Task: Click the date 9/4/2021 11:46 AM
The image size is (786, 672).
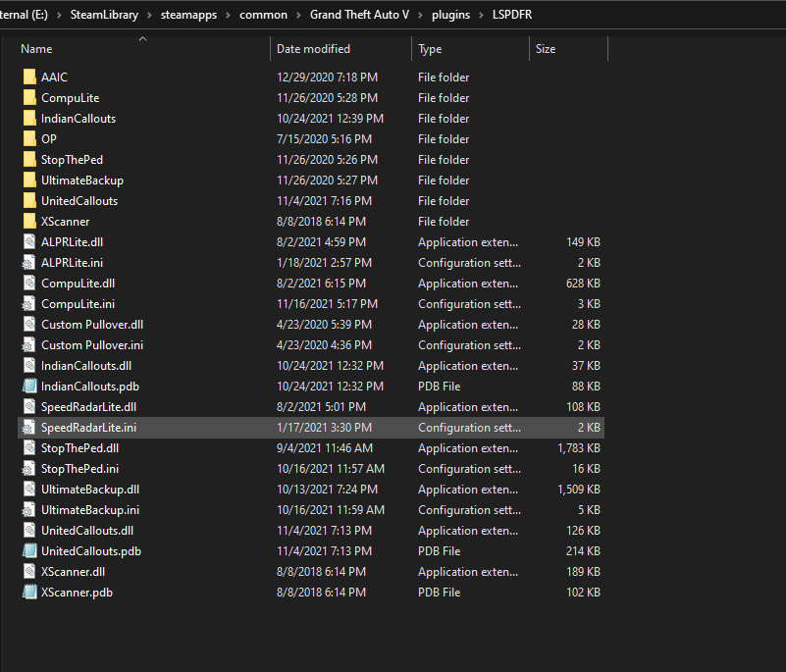Action: (325, 448)
